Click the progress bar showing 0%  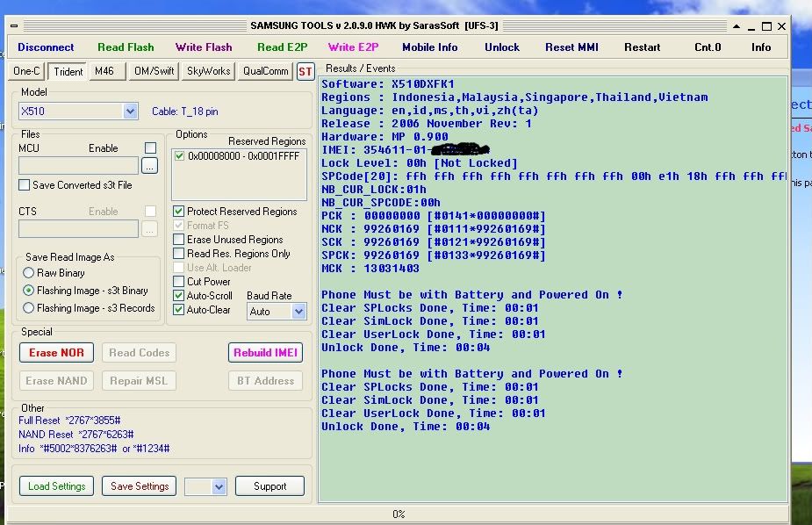398,514
